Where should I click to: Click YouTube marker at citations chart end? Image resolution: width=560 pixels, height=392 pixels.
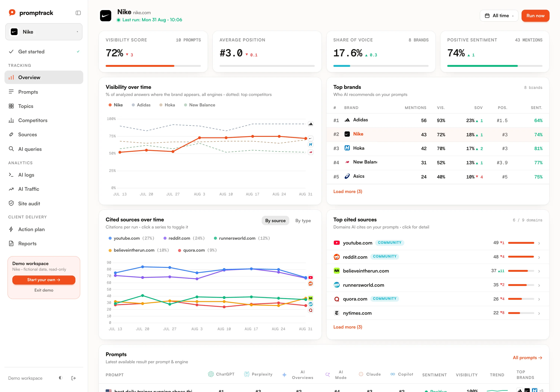(310, 278)
